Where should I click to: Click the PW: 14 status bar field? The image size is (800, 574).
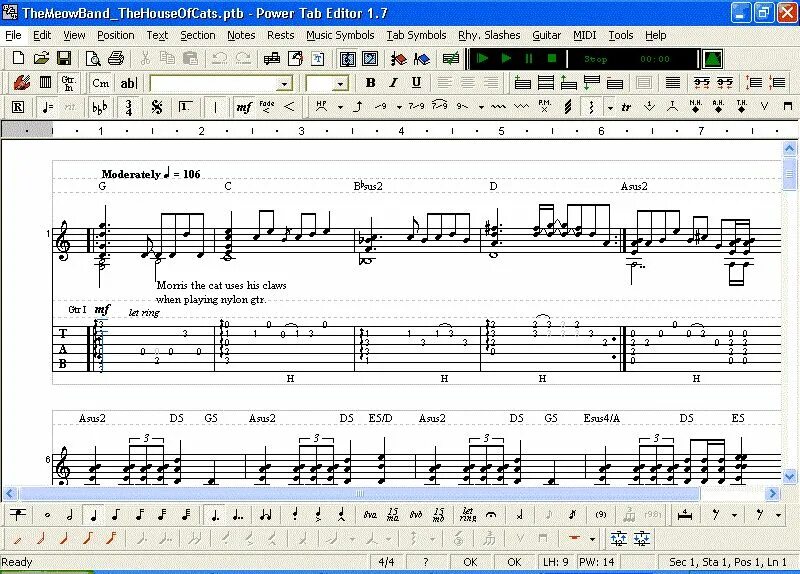[597, 562]
